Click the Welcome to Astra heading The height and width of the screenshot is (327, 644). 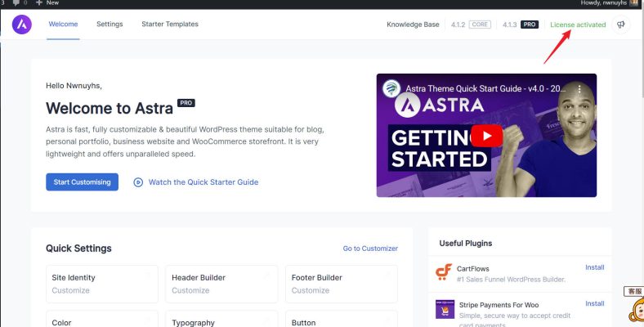(x=110, y=109)
